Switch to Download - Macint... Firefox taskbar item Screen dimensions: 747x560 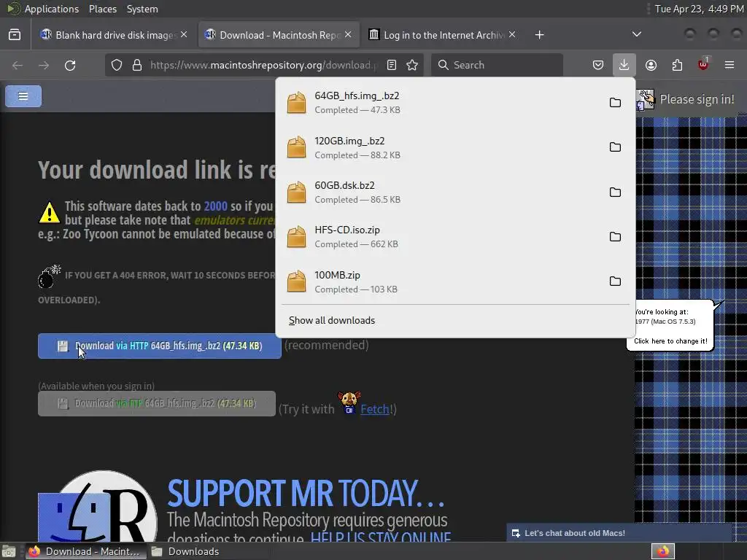click(x=85, y=551)
